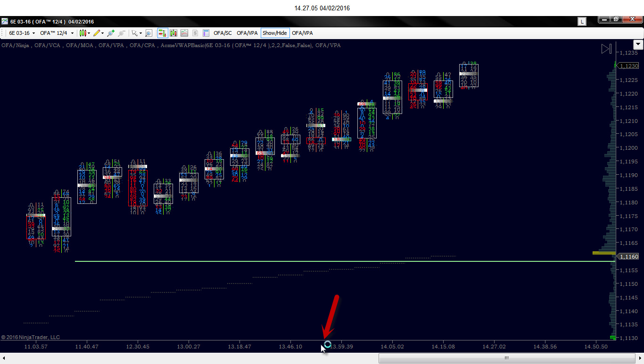Click price label 1,1200
This screenshot has width=644, height=364.
point(629,148)
